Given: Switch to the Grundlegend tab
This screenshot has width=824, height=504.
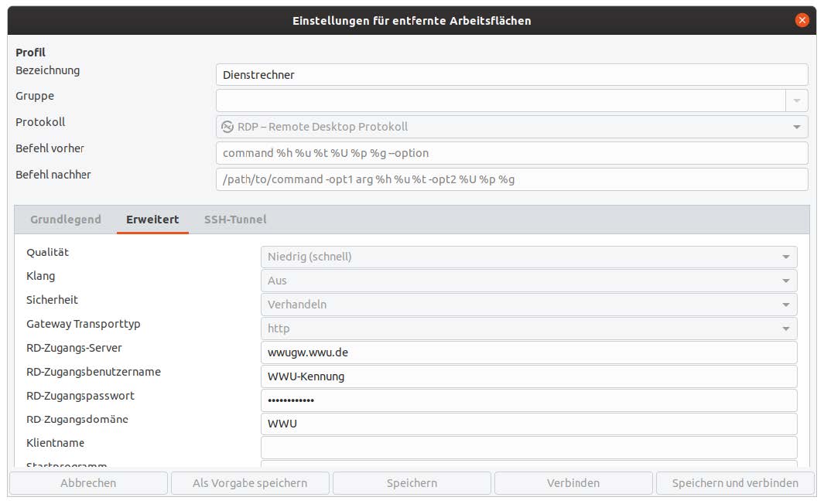Looking at the screenshot, I should point(66,220).
